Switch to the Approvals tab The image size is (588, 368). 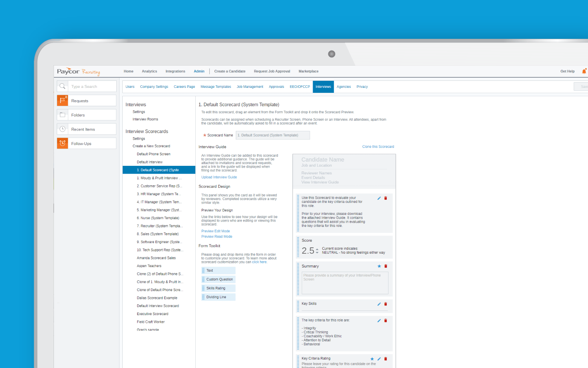(x=276, y=87)
